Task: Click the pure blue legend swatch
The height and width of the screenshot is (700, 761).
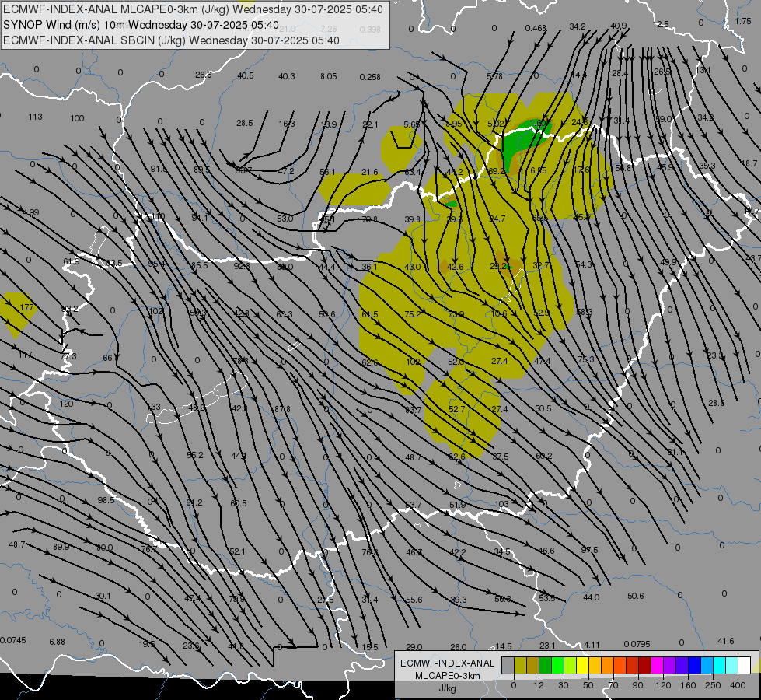Action: pos(695,665)
